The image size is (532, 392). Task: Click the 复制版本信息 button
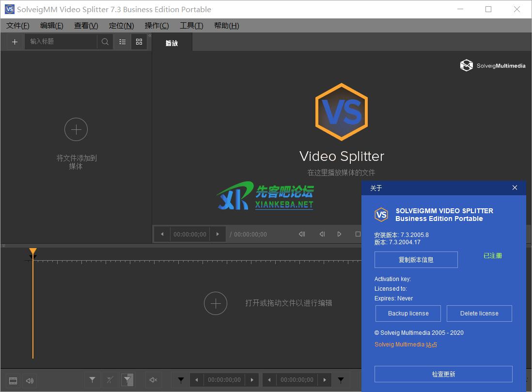[416, 260]
